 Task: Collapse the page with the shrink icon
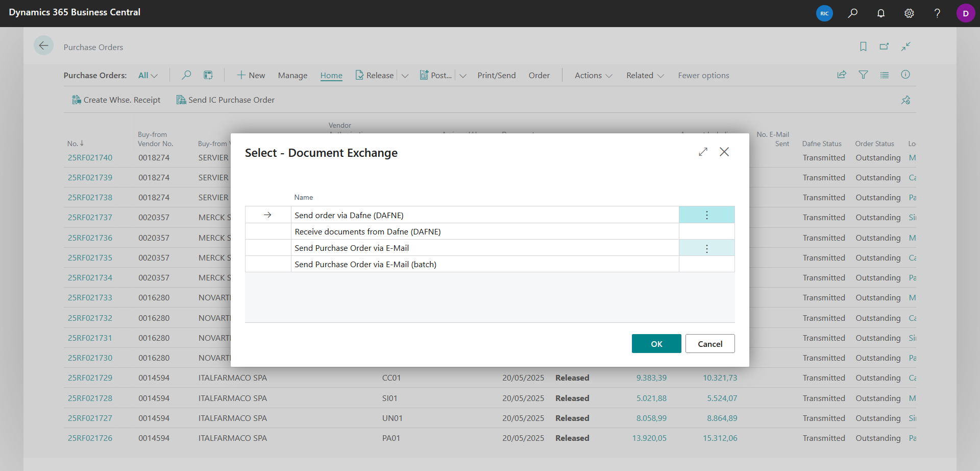point(906,46)
